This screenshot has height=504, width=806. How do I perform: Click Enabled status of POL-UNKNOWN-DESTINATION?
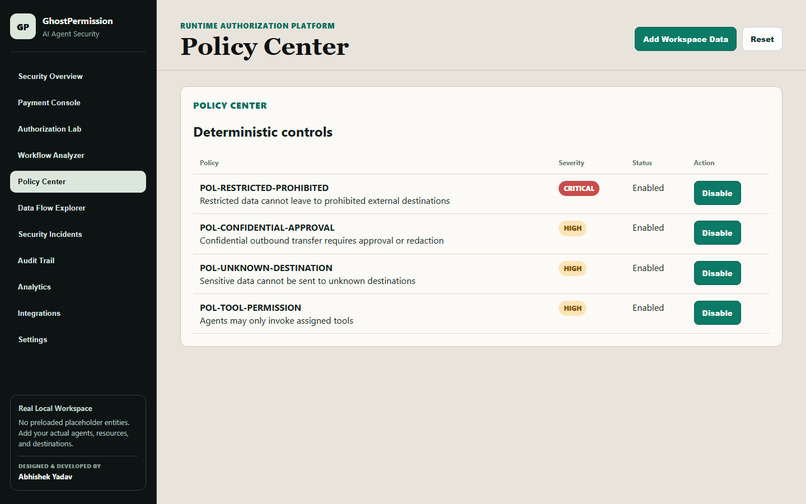coord(648,267)
